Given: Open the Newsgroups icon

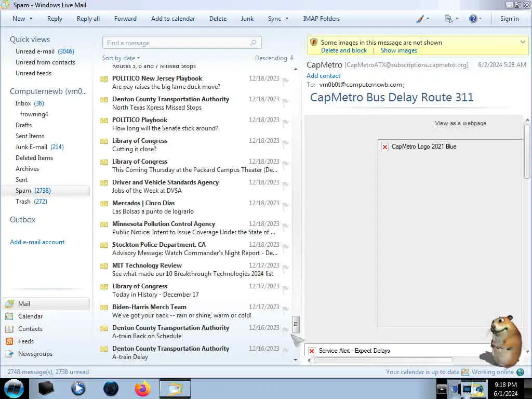Looking at the screenshot, I should pyautogui.click(x=9, y=354).
